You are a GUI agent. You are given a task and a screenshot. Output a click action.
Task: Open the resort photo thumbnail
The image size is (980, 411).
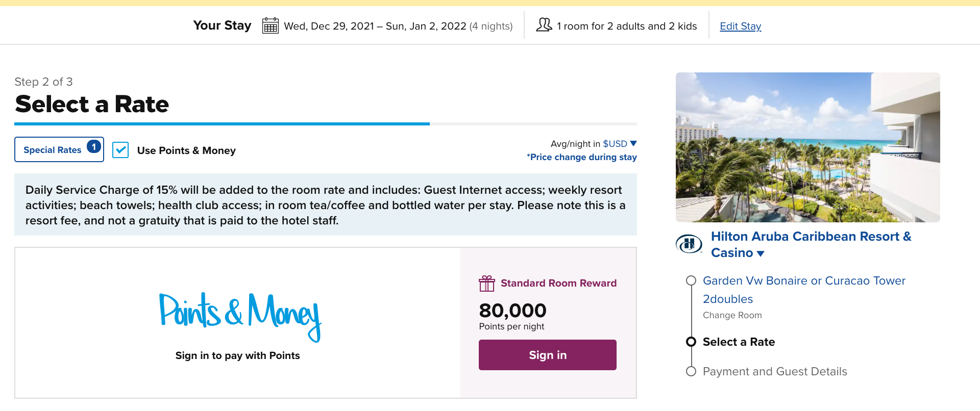(x=807, y=147)
